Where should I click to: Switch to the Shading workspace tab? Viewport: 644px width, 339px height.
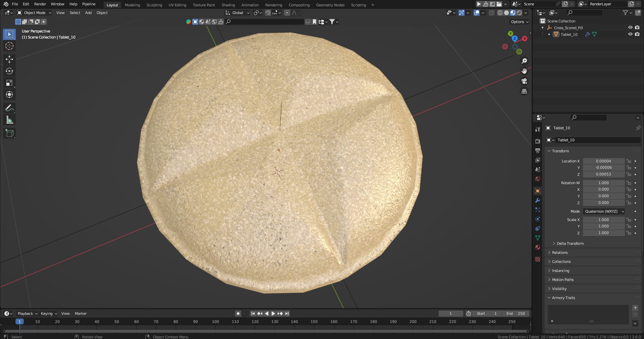tap(228, 5)
